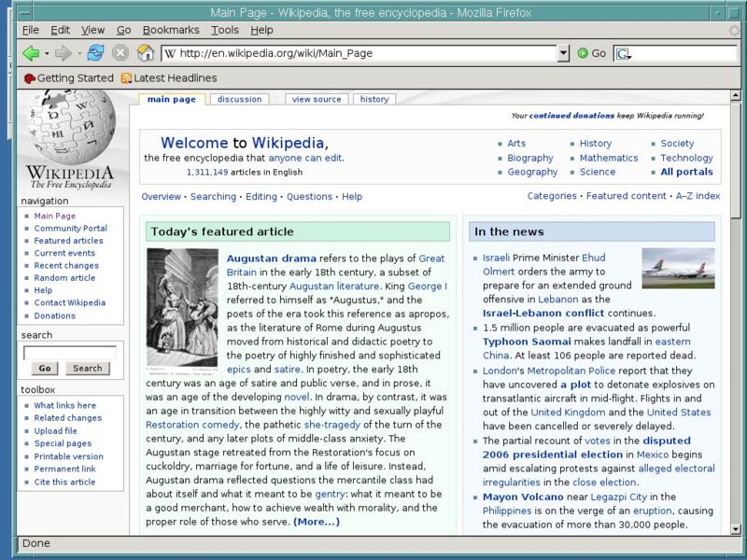Image resolution: width=747 pixels, height=560 pixels.
Task: Click the gray Forward arrow button
Action: [x=63, y=53]
